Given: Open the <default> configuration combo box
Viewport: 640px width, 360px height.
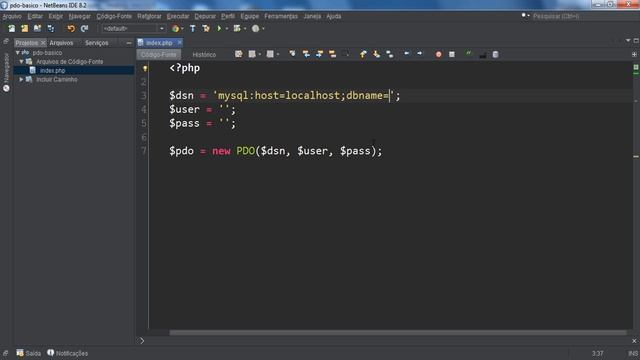Looking at the screenshot, I should [133, 29].
